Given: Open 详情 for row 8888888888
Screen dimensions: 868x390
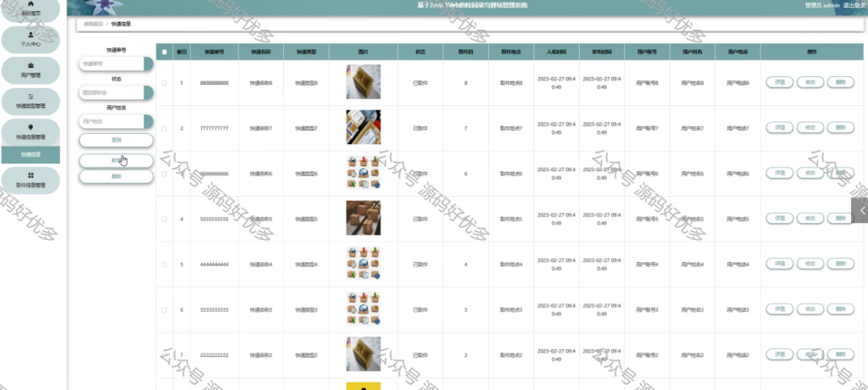Looking at the screenshot, I should click(x=780, y=82).
